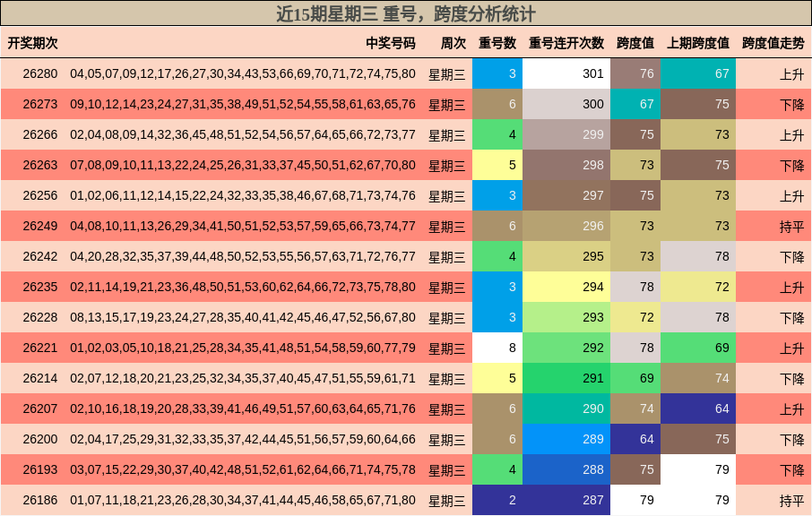The image size is (812, 516).
Task: Click draw period 26280
Action: (39, 73)
